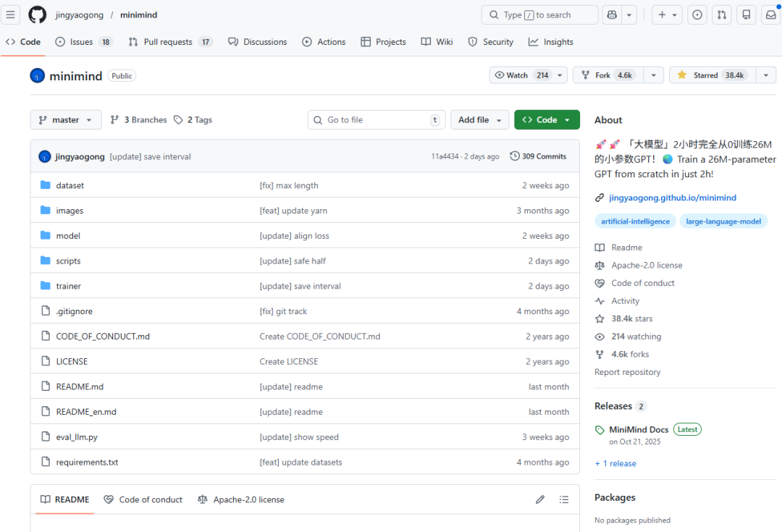
Task: Open the .gitignore file
Action: [75, 311]
